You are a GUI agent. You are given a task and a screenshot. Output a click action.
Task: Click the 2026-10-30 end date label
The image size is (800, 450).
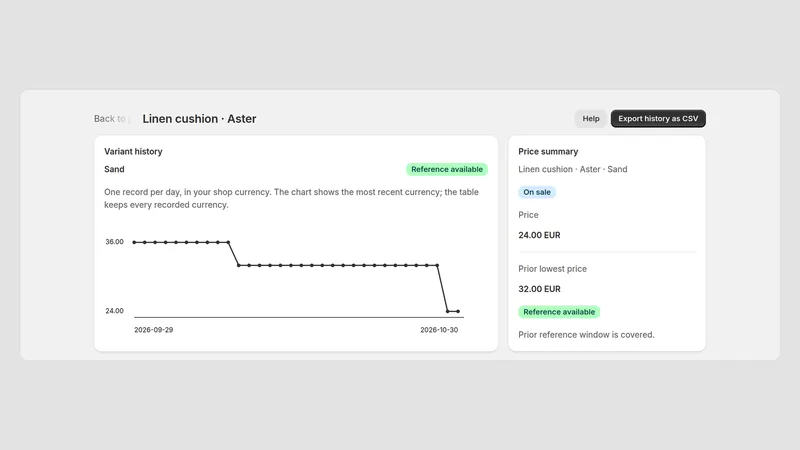pos(439,330)
